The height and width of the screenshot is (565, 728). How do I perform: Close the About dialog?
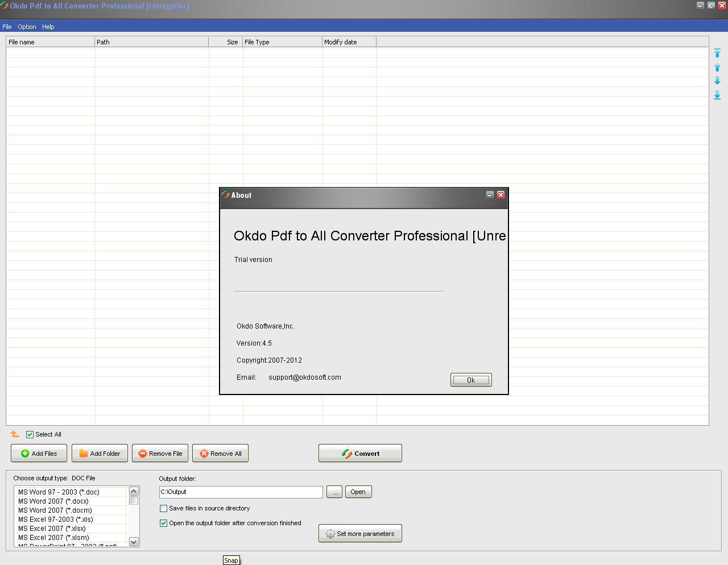click(500, 195)
